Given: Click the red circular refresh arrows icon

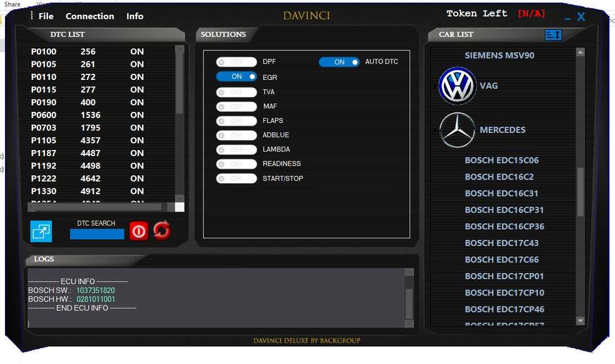Looking at the screenshot, I should 162,230.
